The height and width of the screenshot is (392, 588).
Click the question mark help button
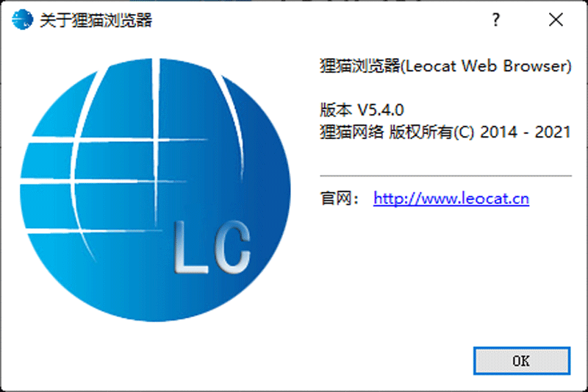[x=495, y=20]
